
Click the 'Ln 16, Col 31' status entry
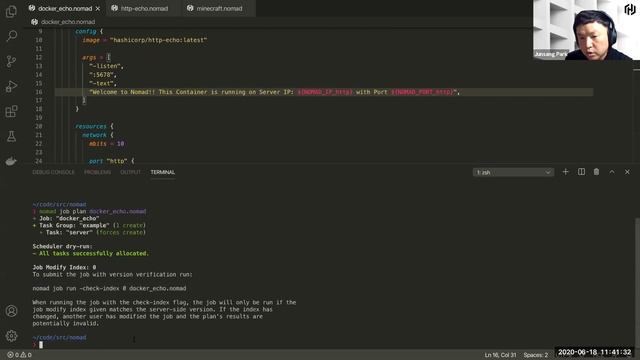pos(500,355)
